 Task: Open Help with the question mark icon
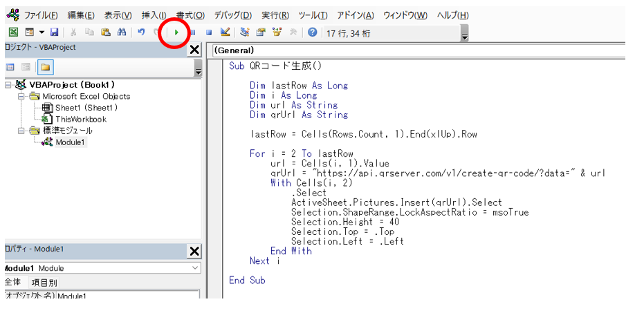312,32
